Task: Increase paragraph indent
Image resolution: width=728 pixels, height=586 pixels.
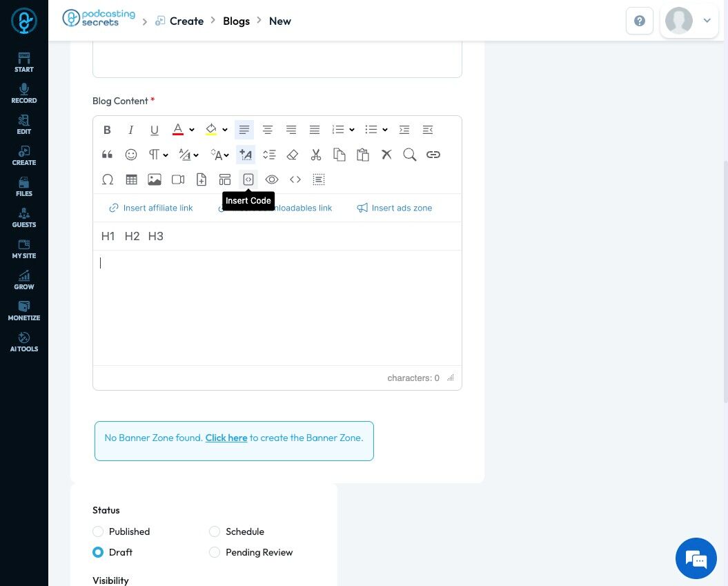Action: 404,130
